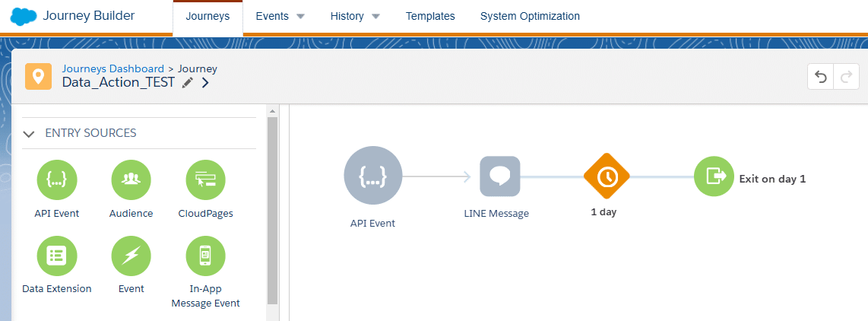Select the Data Extension entry source icon
This screenshot has width=868, height=321.
click(57, 256)
